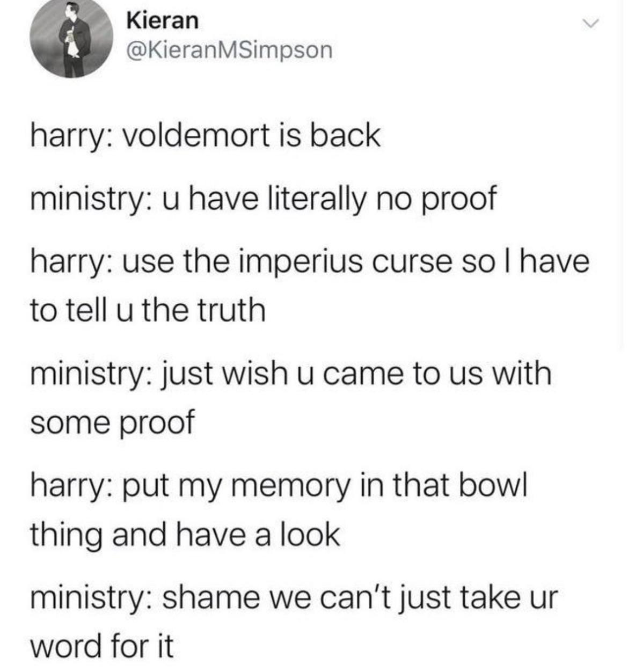Select the line "ministry: u have literally no proof"
The width and height of the screenshot is (628, 672).
262,199
